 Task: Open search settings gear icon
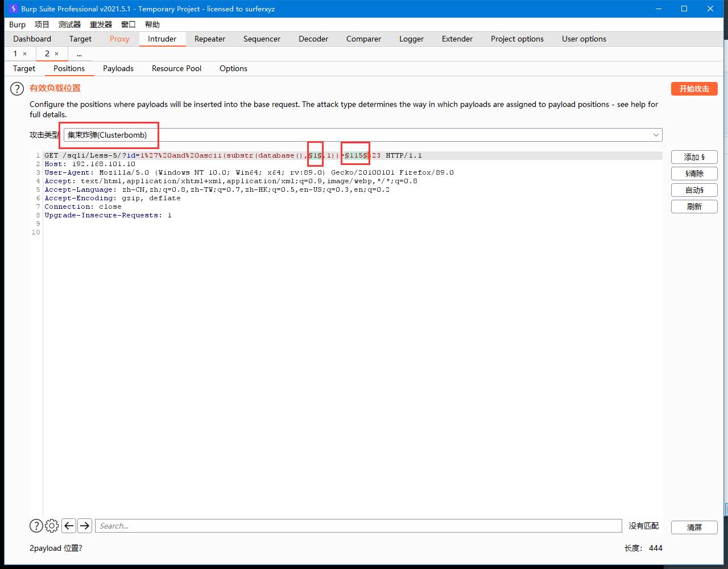[52, 526]
